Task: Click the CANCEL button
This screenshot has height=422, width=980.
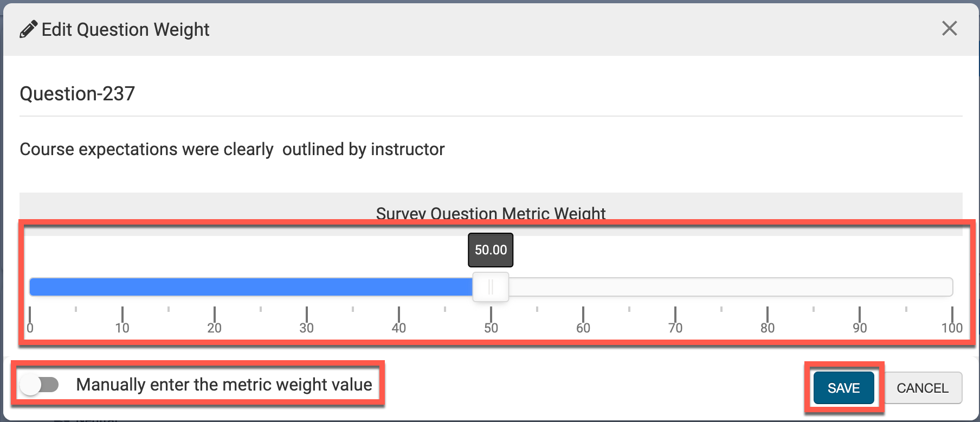Action: 922,388
